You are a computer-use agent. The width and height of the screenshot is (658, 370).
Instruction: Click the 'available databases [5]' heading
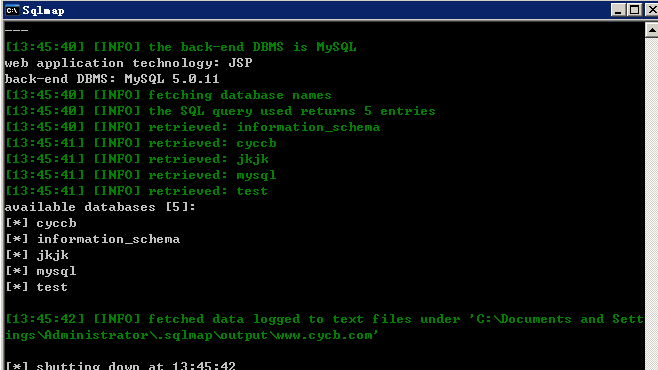point(100,207)
